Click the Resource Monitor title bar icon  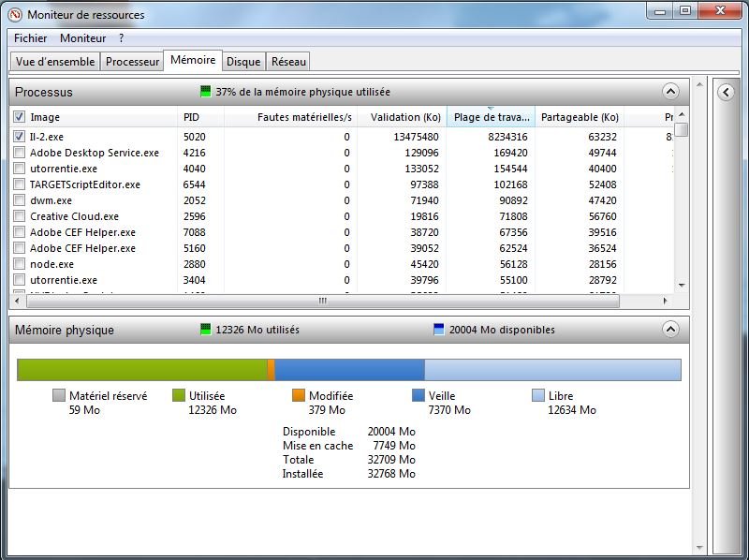point(14,14)
